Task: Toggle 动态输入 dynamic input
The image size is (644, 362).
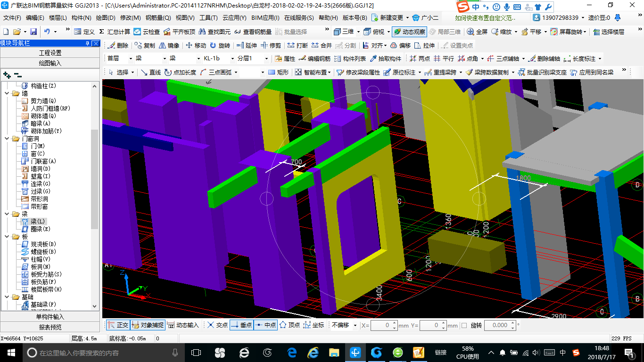Action: [183, 325]
